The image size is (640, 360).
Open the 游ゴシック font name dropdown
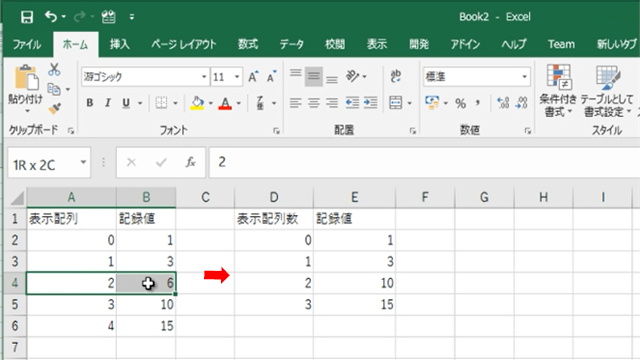coord(204,77)
